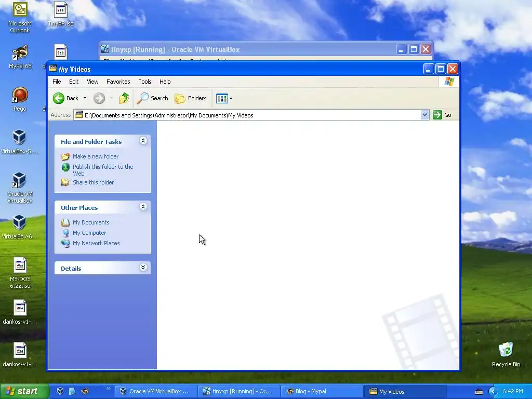The image size is (532, 399).
Task: Expand the quick launch chevron
Action: [108, 389]
